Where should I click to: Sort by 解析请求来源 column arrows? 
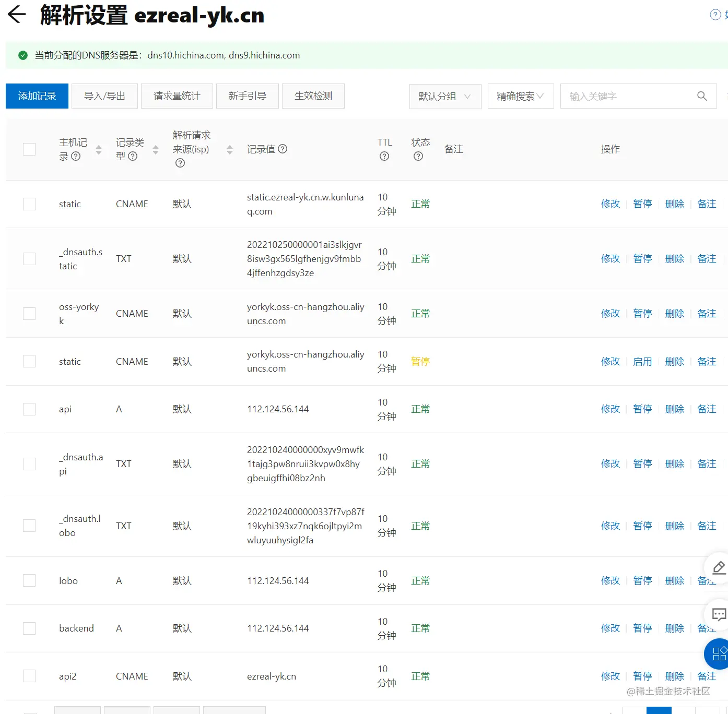pyautogui.click(x=230, y=150)
